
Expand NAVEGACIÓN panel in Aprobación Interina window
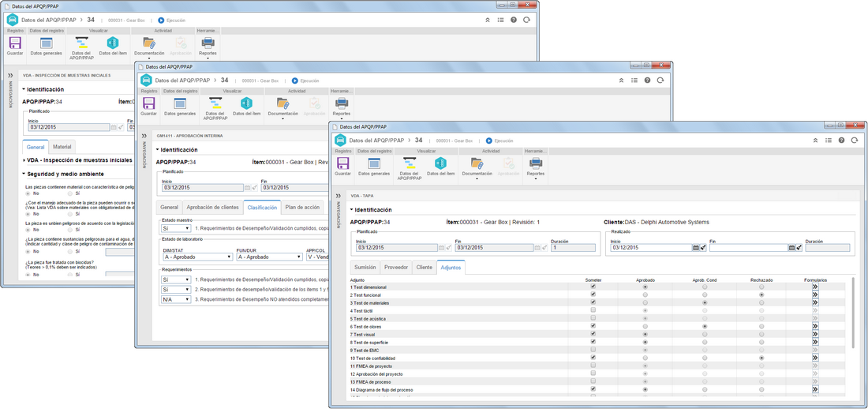(144, 135)
